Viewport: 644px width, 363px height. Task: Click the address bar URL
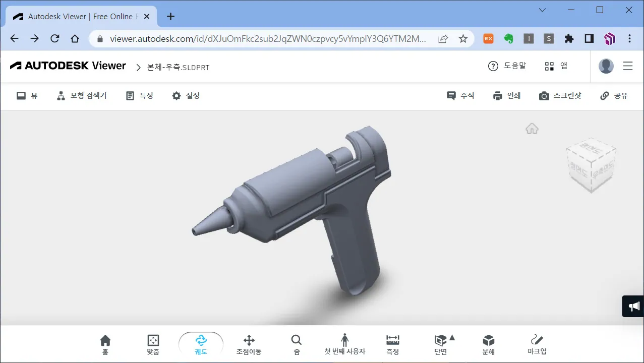tap(268, 38)
